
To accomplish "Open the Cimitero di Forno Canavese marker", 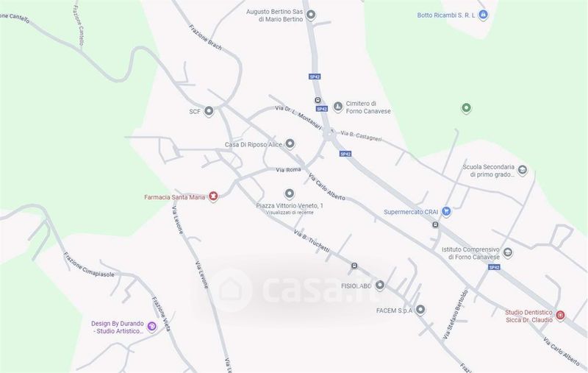I will (x=338, y=107).
